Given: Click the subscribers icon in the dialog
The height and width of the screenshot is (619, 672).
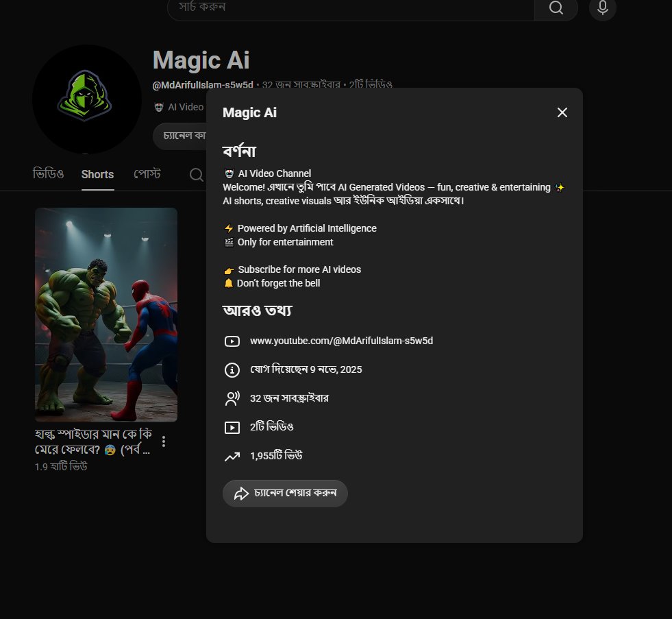Looking at the screenshot, I should tap(232, 398).
